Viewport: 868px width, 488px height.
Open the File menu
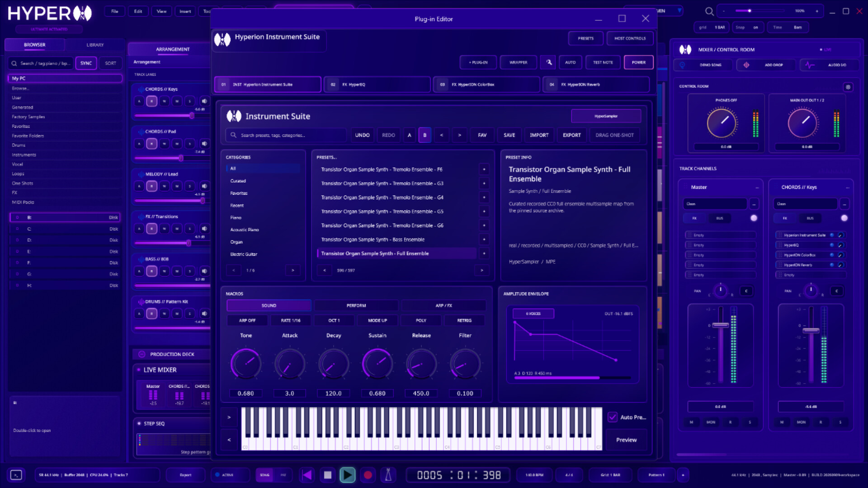click(115, 11)
